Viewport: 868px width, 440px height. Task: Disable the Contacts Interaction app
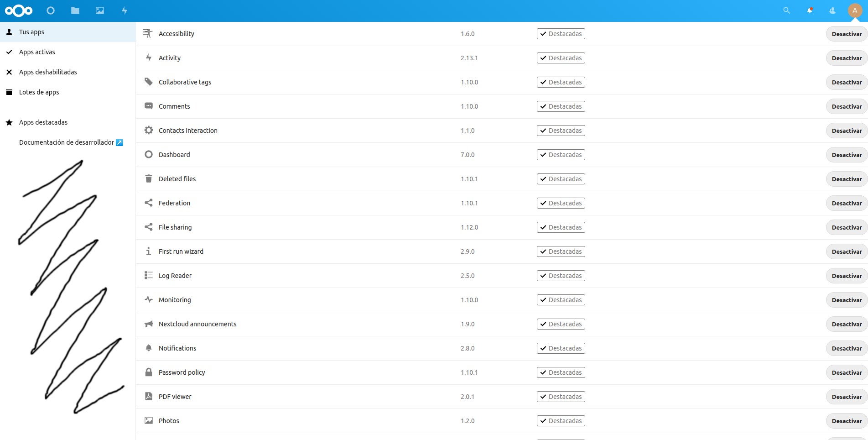point(847,131)
